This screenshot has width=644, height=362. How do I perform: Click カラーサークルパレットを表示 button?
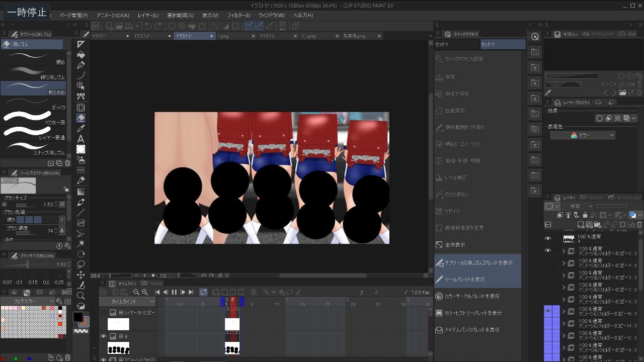(477, 296)
